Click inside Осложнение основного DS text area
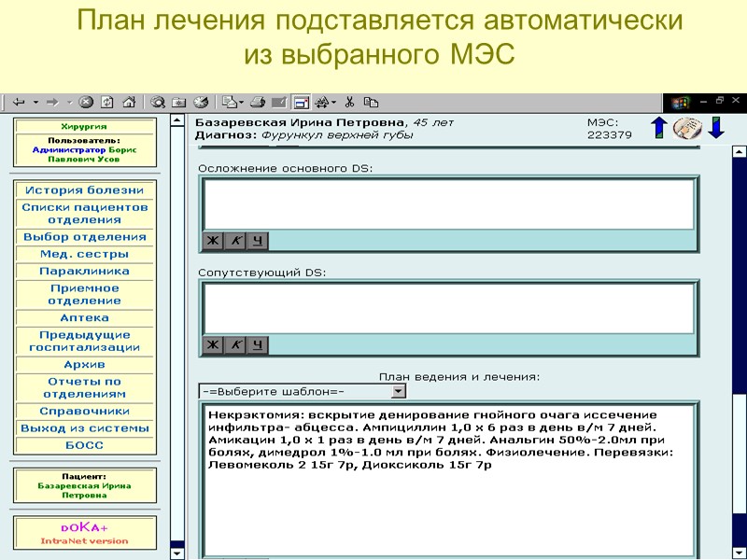This screenshot has height=560, width=747. pyautogui.click(x=449, y=204)
